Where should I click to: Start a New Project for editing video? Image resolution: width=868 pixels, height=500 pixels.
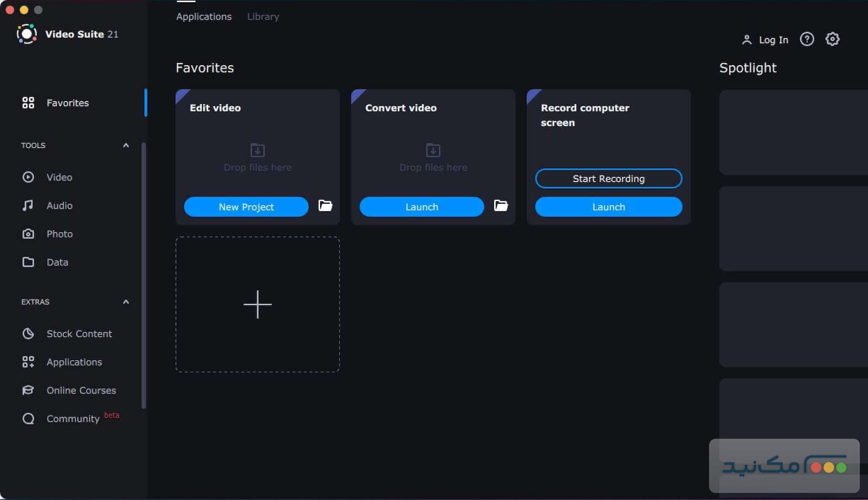click(x=246, y=207)
